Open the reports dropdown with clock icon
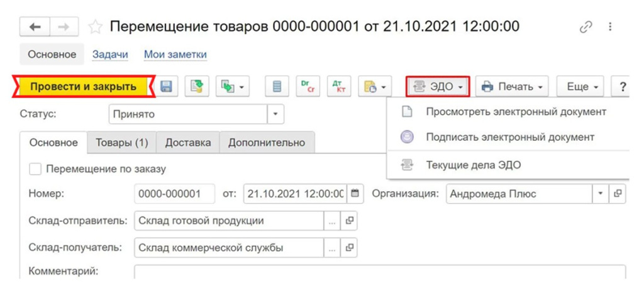 pyautogui.click(x=375, y=87)
